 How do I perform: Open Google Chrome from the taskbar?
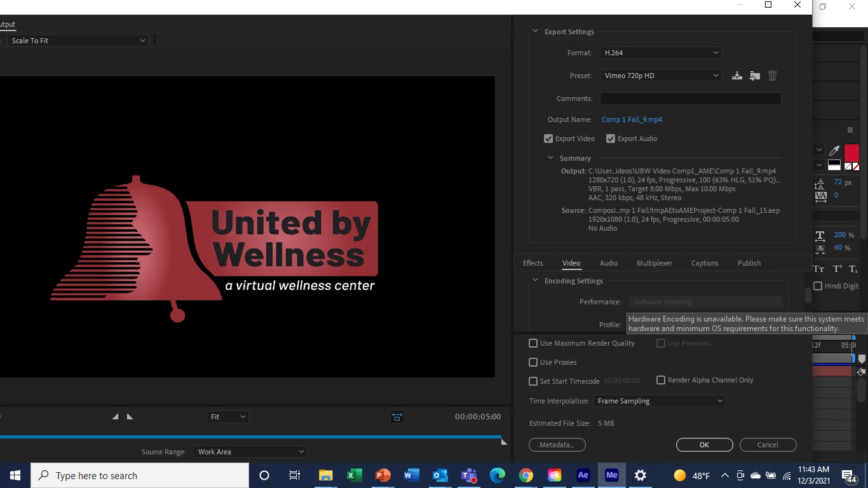point(526,475)
